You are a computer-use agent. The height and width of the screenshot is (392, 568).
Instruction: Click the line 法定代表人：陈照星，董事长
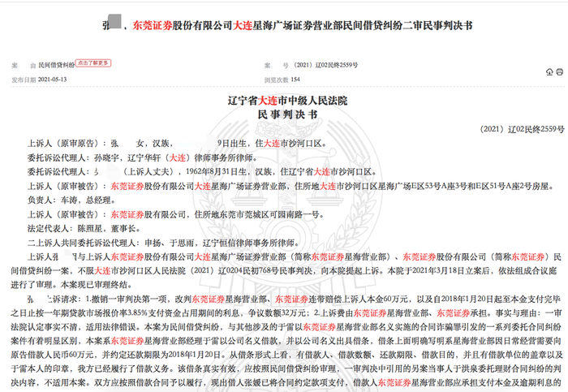point(84,229)
